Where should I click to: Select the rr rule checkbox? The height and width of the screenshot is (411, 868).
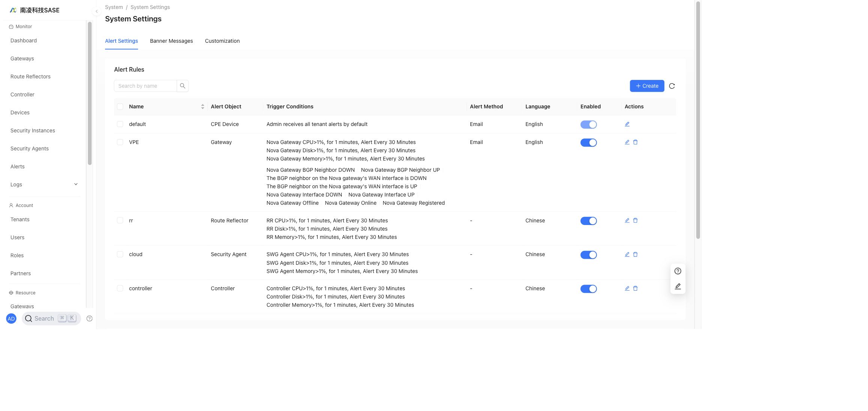coord(120,220)
